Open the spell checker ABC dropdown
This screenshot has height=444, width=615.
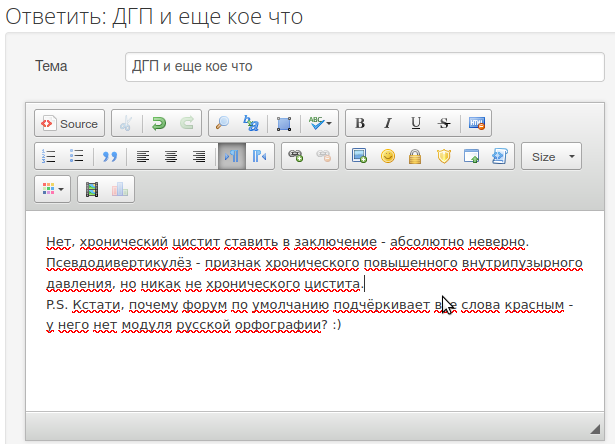[321, 123]
